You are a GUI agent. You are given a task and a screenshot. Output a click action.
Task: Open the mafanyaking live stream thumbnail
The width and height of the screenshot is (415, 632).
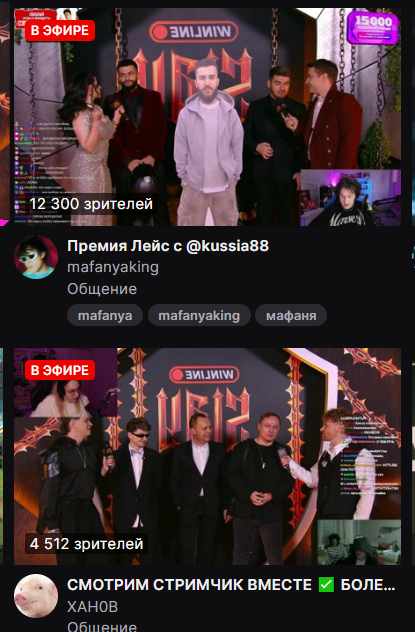click(208, 117)
